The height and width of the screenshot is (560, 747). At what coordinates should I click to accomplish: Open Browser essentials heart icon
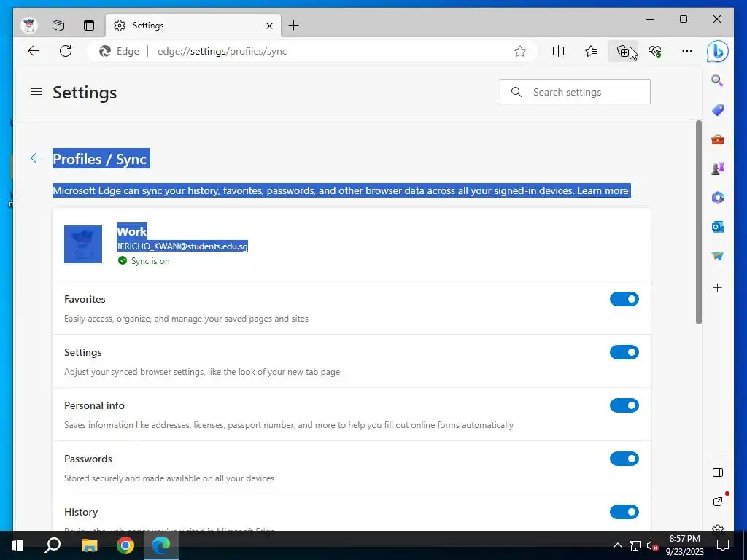(655, 51)
